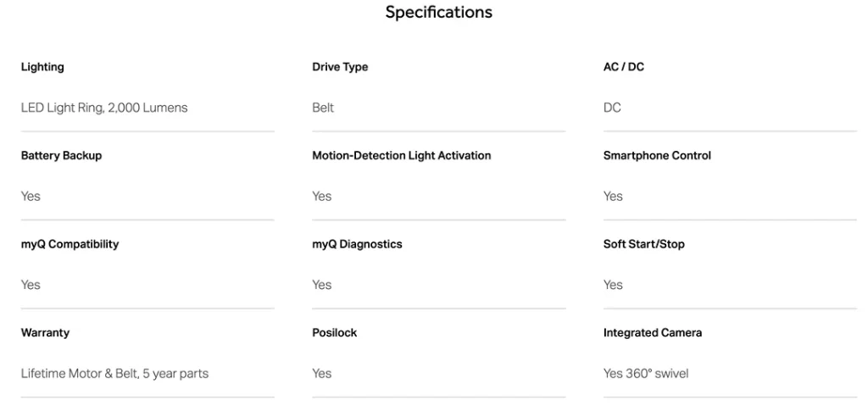This screenshot has height=411, width=868.
Task: Select the Soft Start/Stop label
Action: [643, 244]
